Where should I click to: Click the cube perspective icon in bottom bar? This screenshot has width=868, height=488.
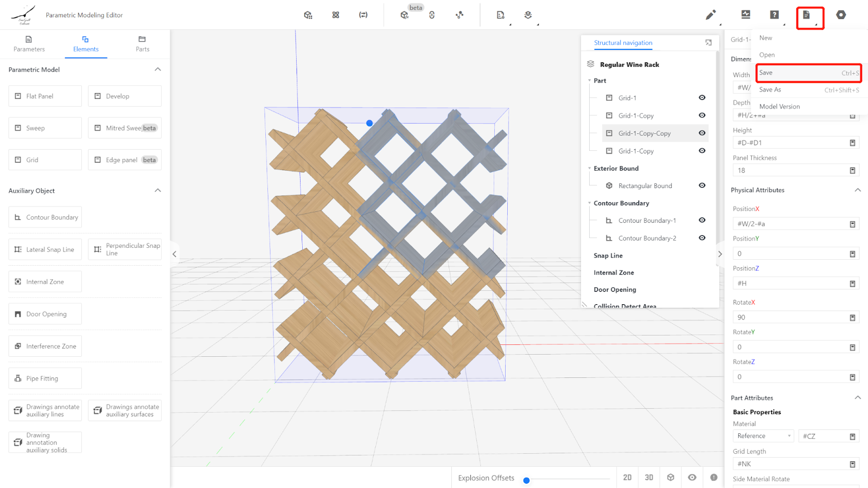[x=671, y=478]
